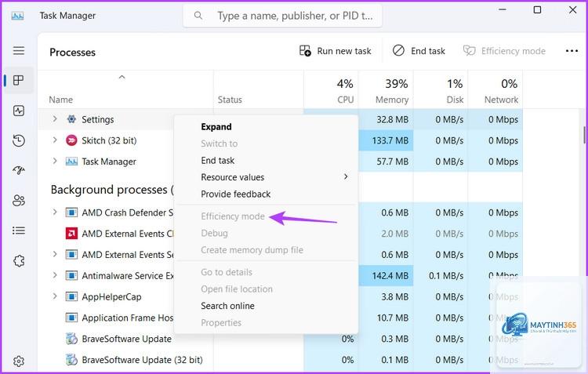
Task: Click the AppHelperCap process icon
Action: (x=71, y=296)
